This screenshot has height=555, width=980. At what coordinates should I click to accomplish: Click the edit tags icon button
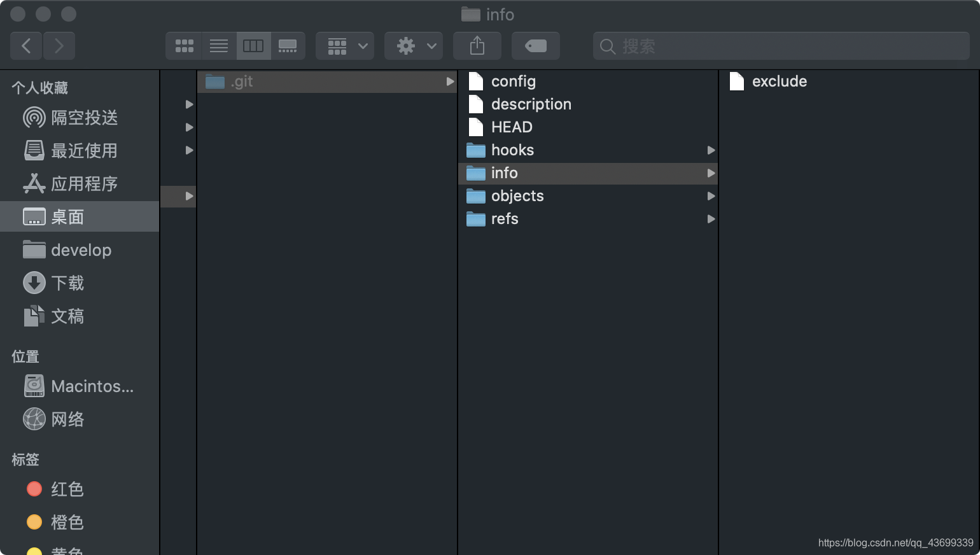pyautogui.click(x=536, y=46)
